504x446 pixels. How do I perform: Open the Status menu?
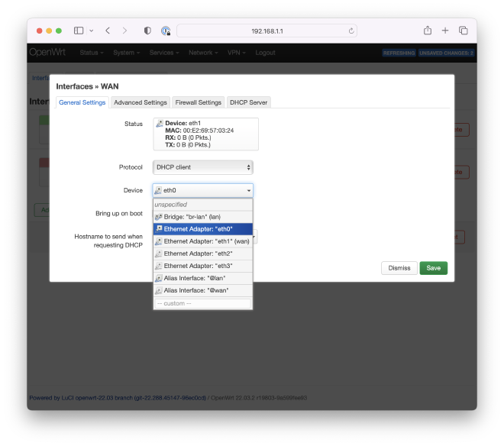tap(92, 53)
